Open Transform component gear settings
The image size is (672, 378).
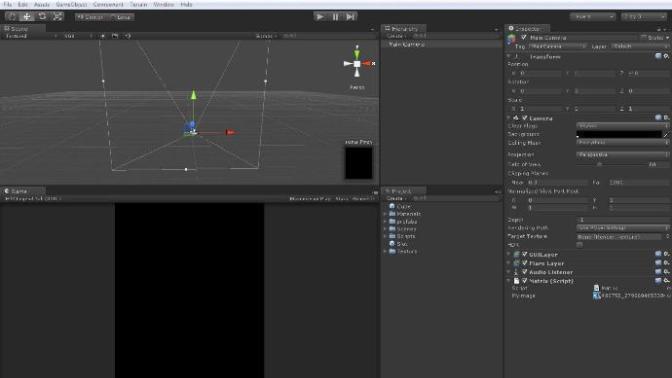click(x=666, y=56)
